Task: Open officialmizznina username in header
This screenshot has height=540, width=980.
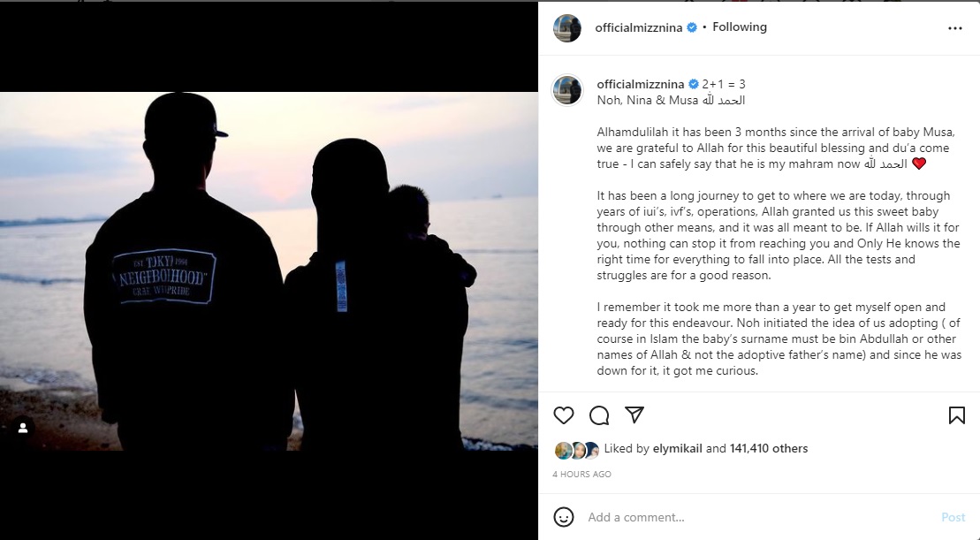Action: 636,27
